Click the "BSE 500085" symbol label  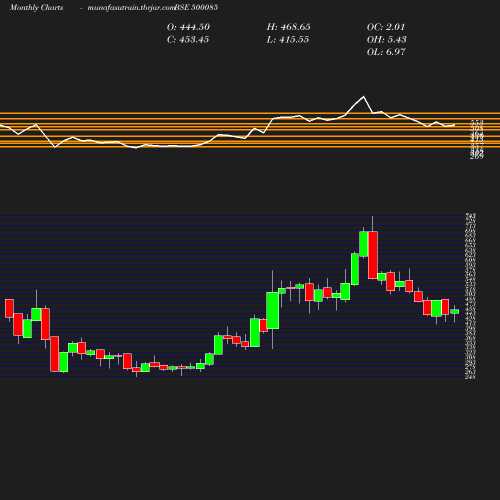click(196, 7)
